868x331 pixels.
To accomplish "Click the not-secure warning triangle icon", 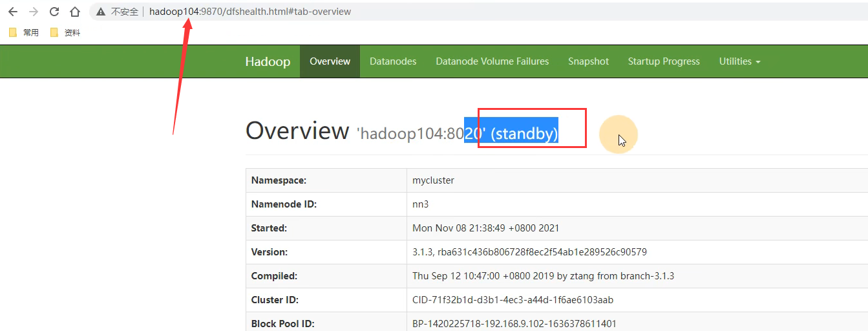I will 100,12.
